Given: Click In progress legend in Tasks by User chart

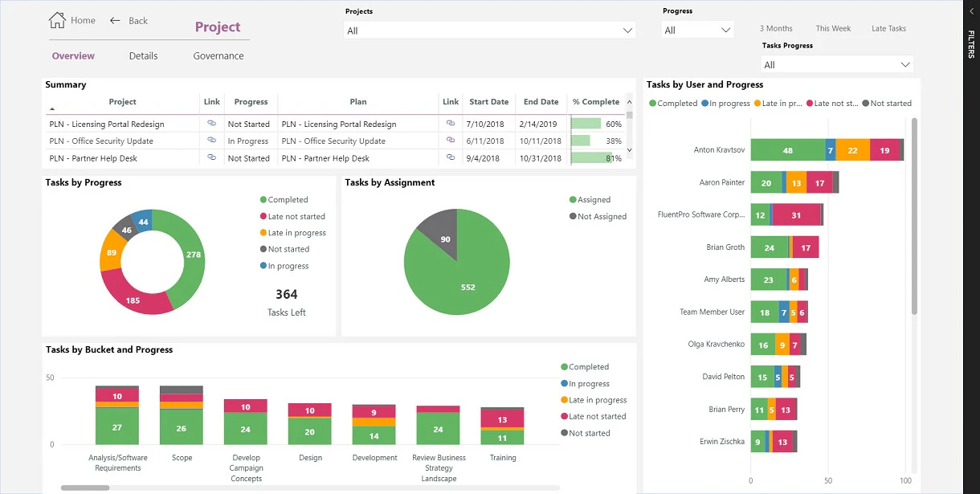Looking at the screenshot, I should tap(725, 103).
